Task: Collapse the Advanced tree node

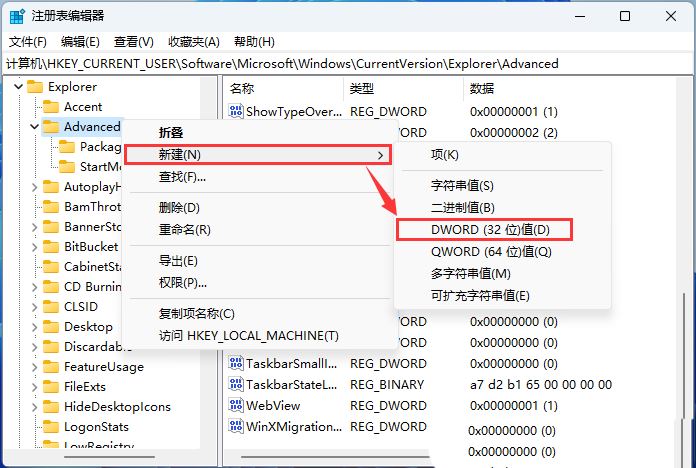Action: pos(35,127)
